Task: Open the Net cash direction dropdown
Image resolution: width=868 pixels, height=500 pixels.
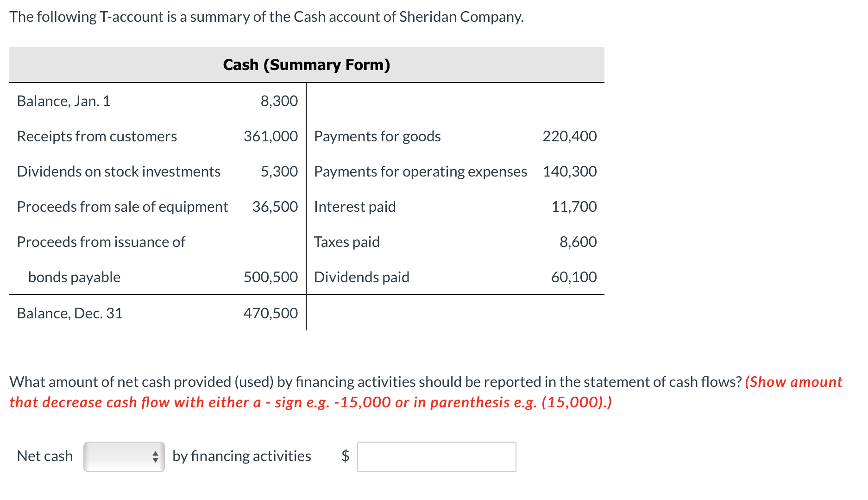Action: [123, 456]
